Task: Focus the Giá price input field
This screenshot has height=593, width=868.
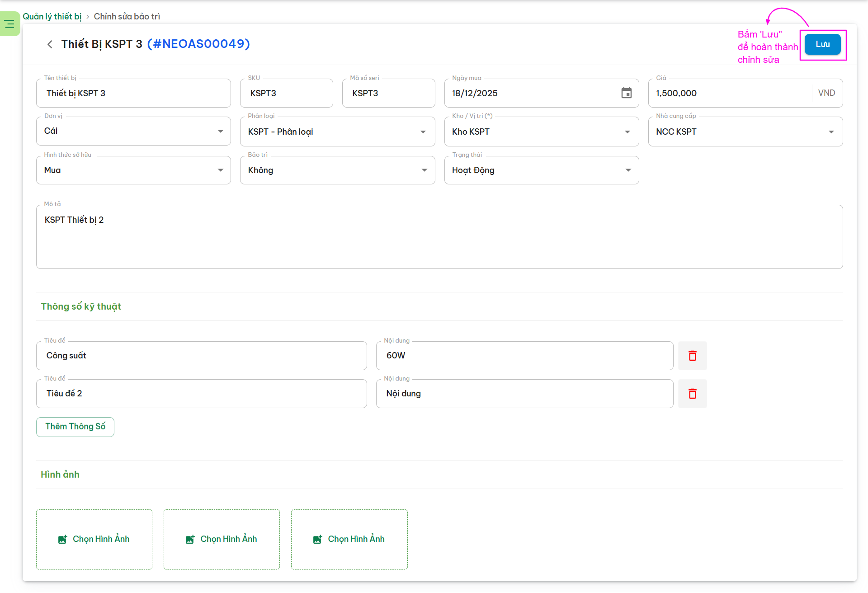Action: click(x=730, y=94)
